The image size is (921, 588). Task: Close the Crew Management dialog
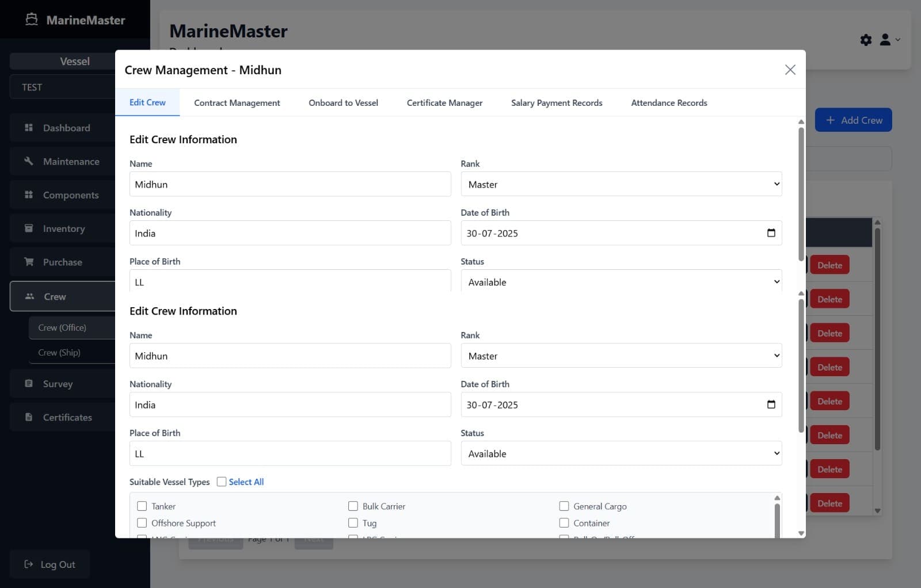(790, 70)
